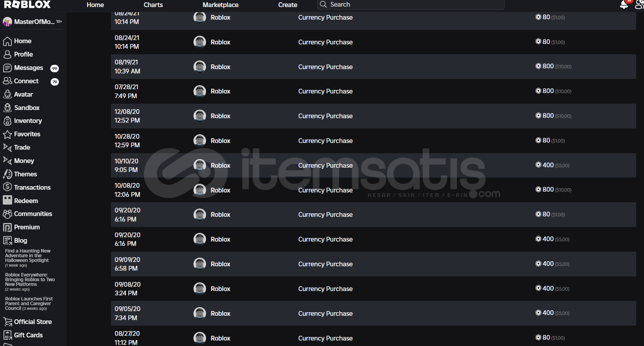Image resolution: width=644 pixels, height=346 pixels.
Task: Open the Communities sidebar link
Action: point(33,214)
